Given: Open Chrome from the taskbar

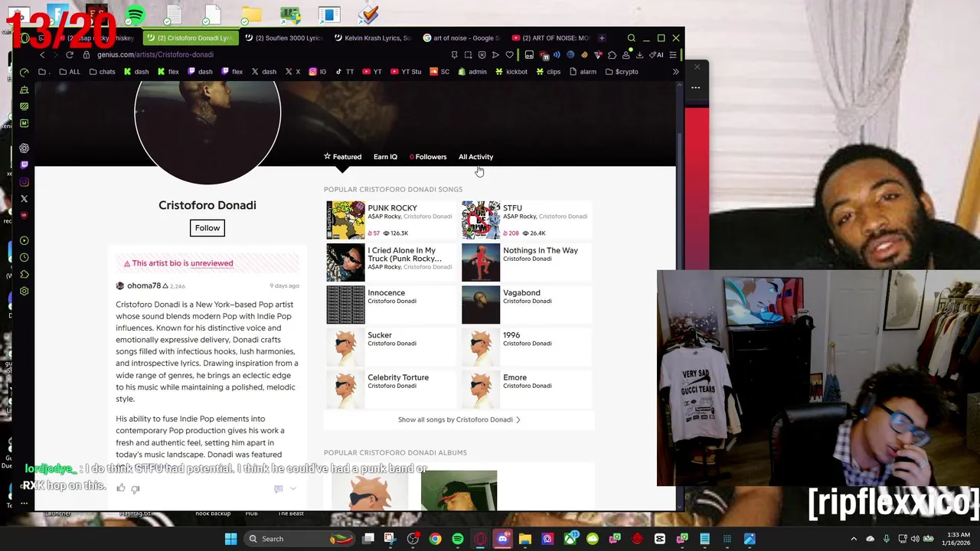Looking at the screenshot, I should 435,539.
